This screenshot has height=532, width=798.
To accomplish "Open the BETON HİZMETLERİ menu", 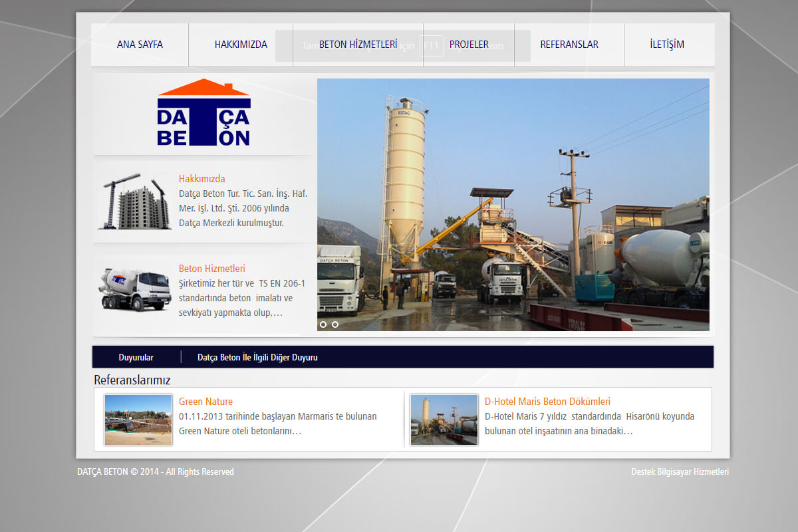I will 358,45.
